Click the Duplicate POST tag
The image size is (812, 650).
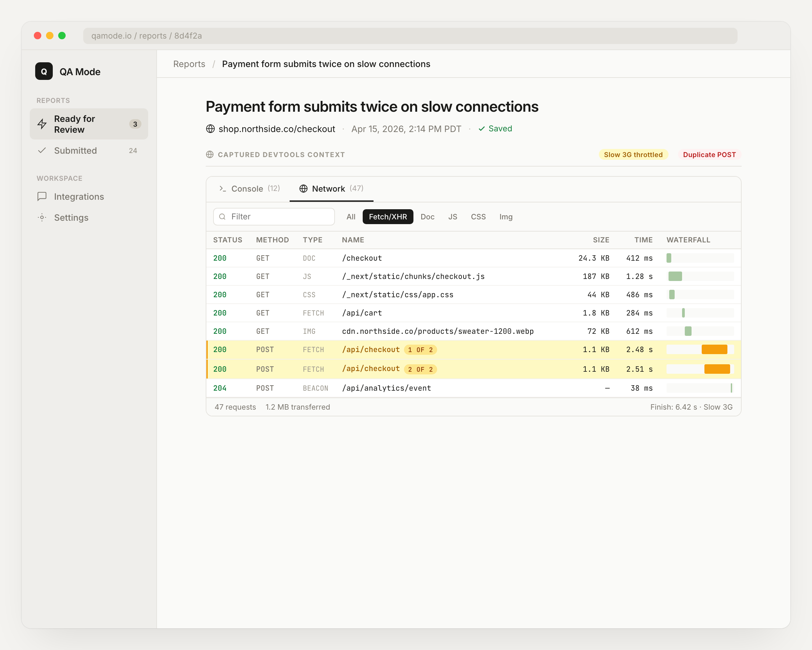coord(709,154)
